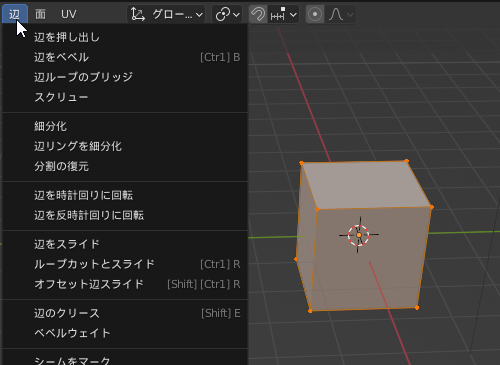Choose シームをマーク
This screenshot has height=365, width=500.
125,360
